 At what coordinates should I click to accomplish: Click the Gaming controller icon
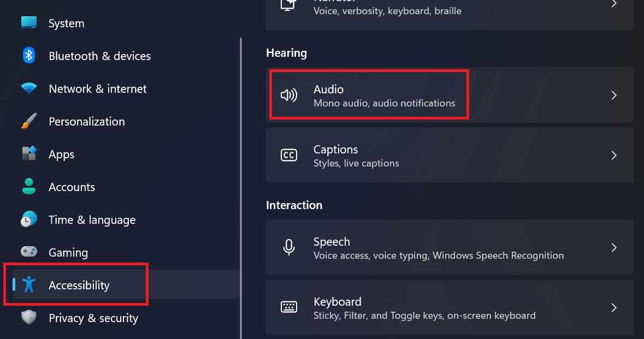pyautogui.click(x=29, y=251)
